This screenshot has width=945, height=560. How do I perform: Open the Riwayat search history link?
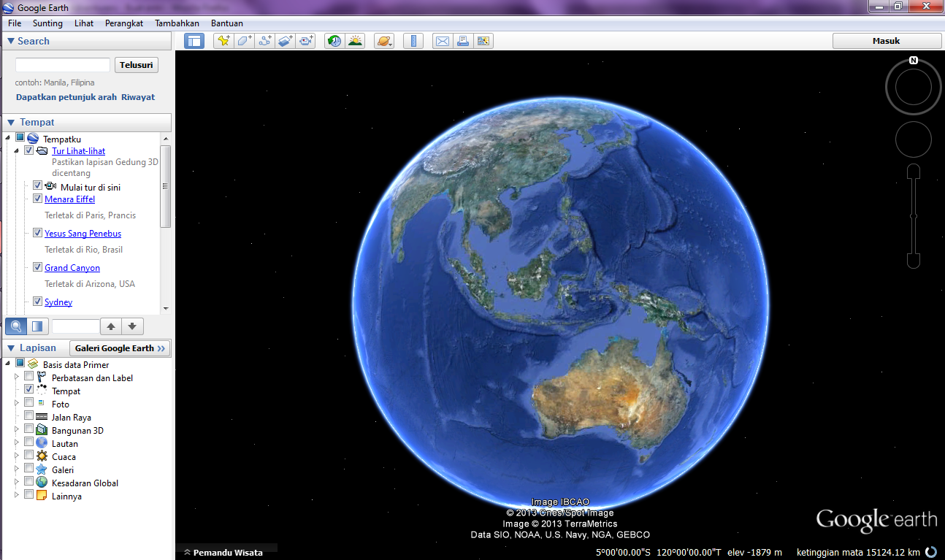(x=138, y=97)
